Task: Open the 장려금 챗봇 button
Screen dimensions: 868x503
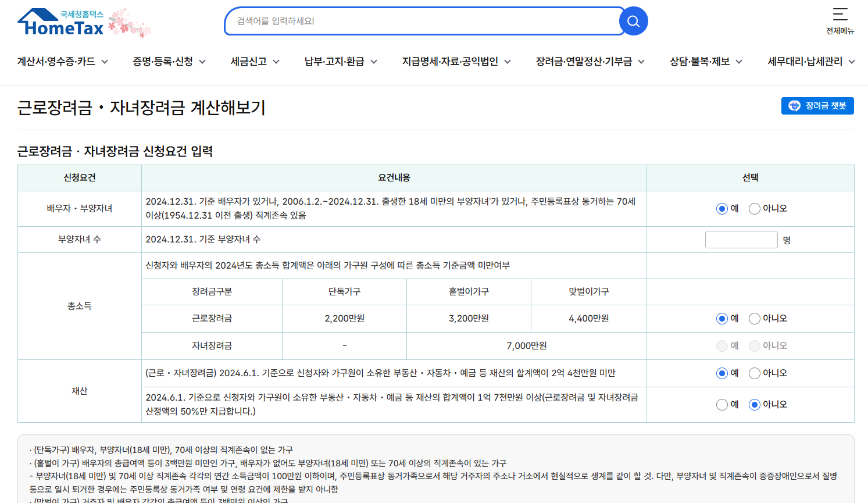Action: pyautogui.click(x=817, y=106)
